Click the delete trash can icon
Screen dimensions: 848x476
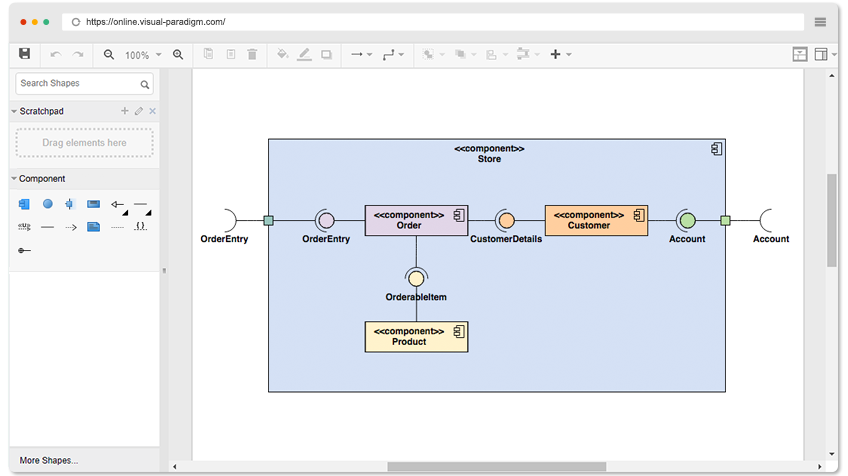tap(252, 54)
